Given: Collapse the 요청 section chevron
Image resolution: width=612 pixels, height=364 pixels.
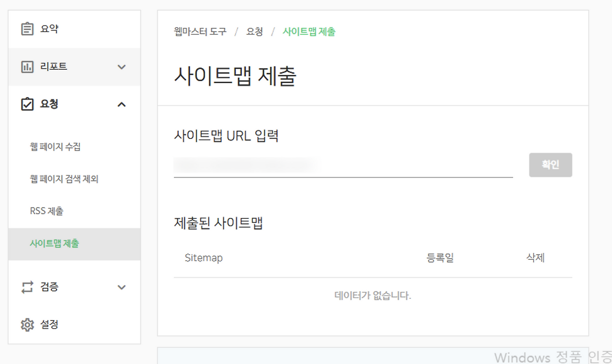Looking at the screenshot, I should 122,104.
